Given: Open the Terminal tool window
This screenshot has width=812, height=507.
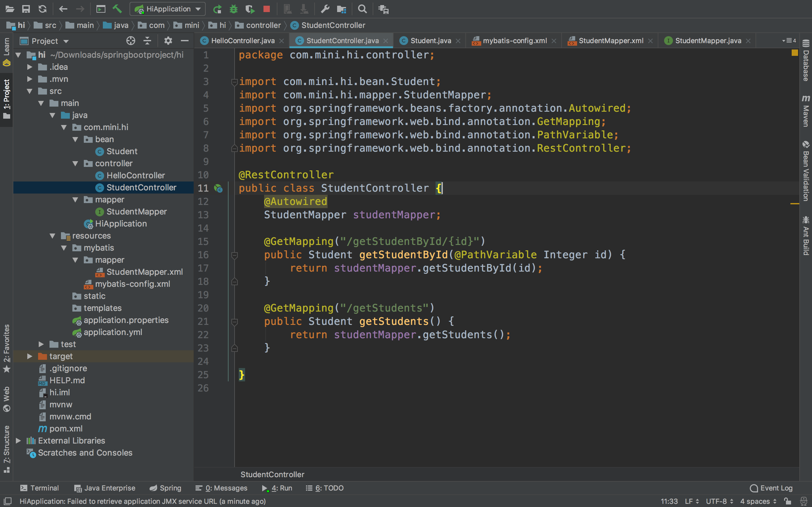Looking at the screenshot, I should point(39,488).
